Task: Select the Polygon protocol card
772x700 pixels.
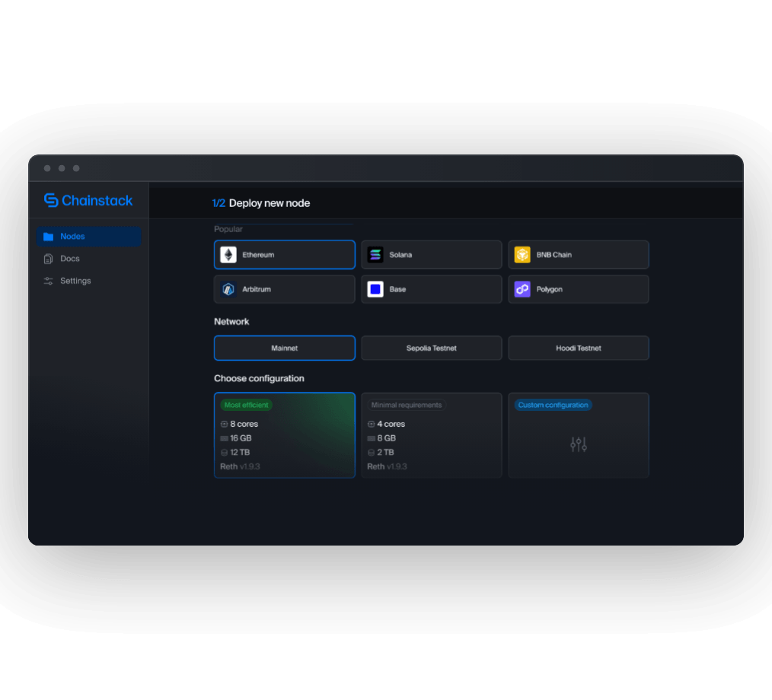Action: tap(579, 289)
